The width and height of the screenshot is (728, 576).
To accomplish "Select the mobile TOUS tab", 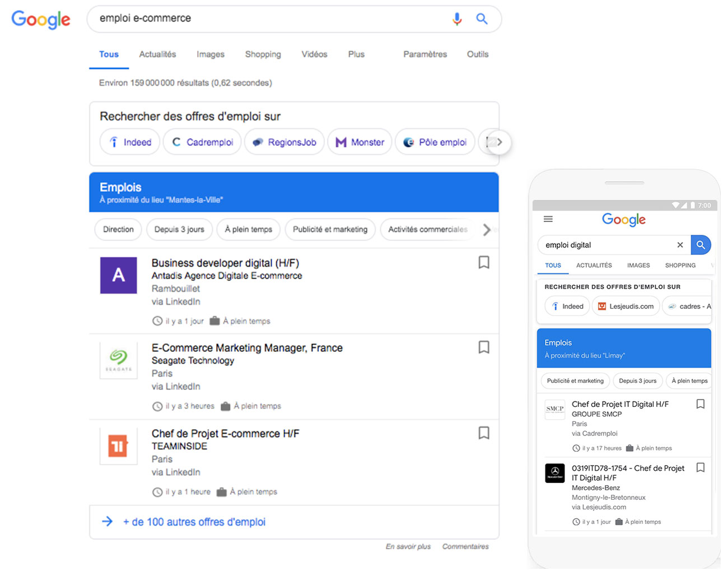I will coord(553,266).
